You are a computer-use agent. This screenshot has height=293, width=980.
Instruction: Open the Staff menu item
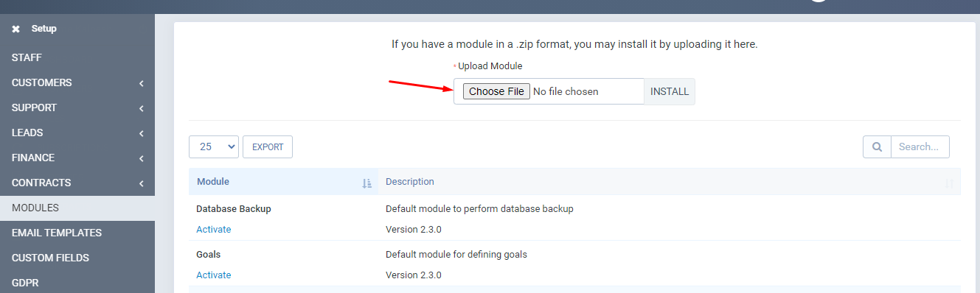(77, 57)
